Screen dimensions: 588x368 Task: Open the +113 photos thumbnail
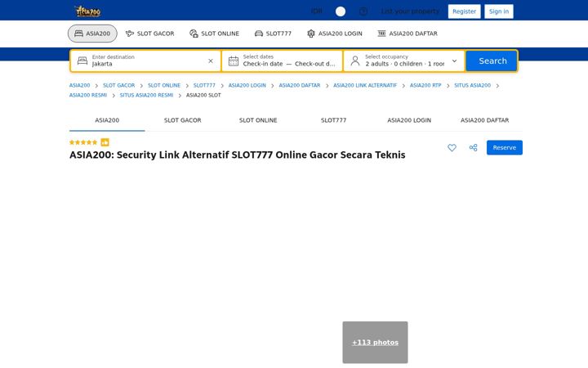click(375, 342)
